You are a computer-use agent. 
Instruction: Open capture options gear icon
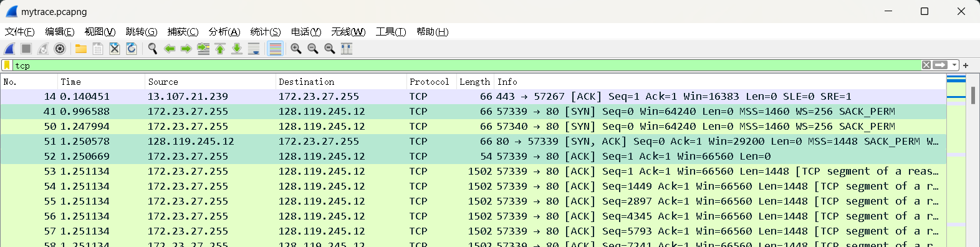[60, 49]
